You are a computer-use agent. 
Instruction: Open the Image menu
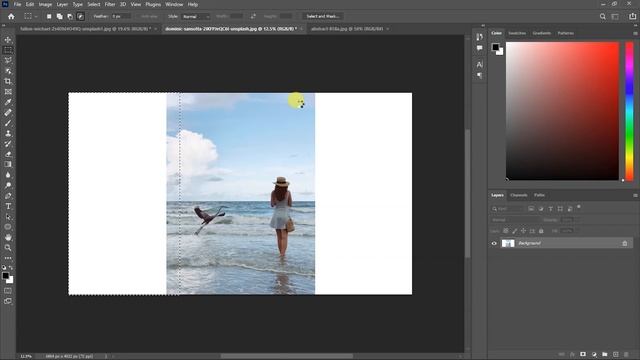[45, 4]
